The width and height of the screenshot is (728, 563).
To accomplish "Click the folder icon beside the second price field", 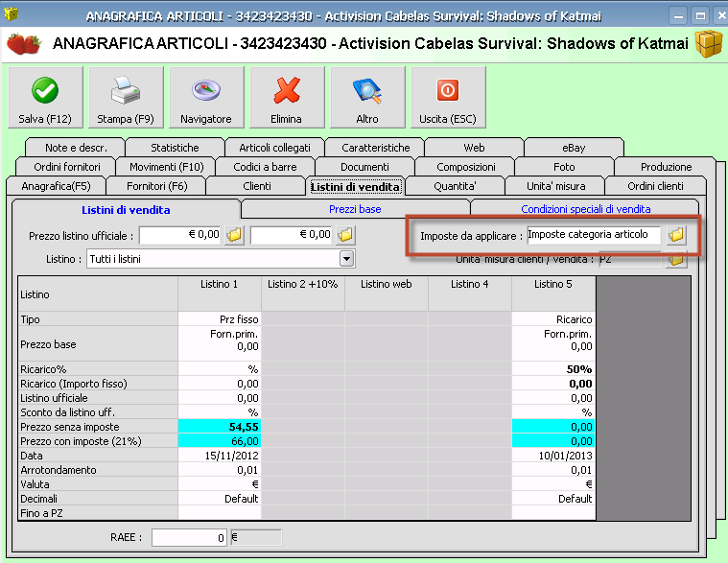I will point(345,235).
